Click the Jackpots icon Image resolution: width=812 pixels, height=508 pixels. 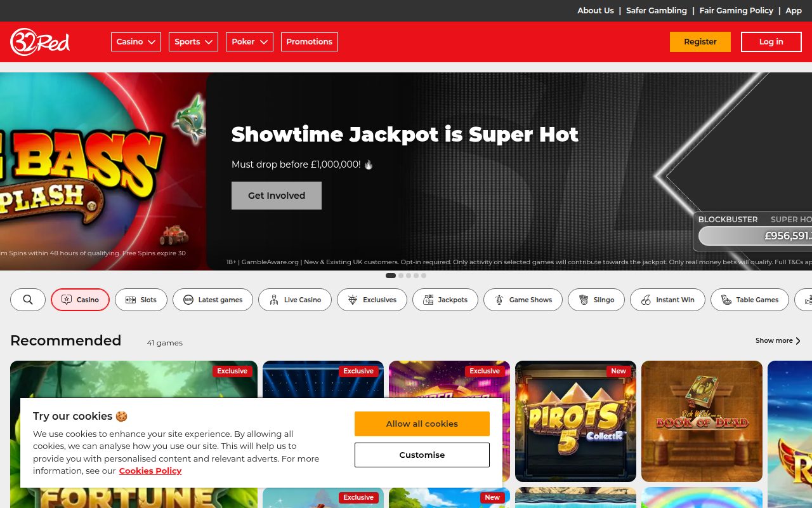tap(428, 300)
